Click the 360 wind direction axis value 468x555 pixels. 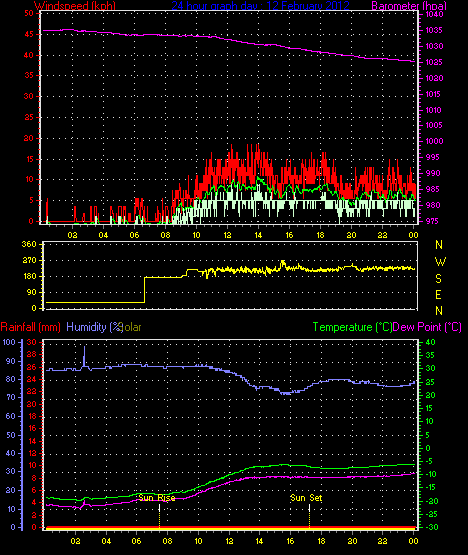(x=29, y=244)
